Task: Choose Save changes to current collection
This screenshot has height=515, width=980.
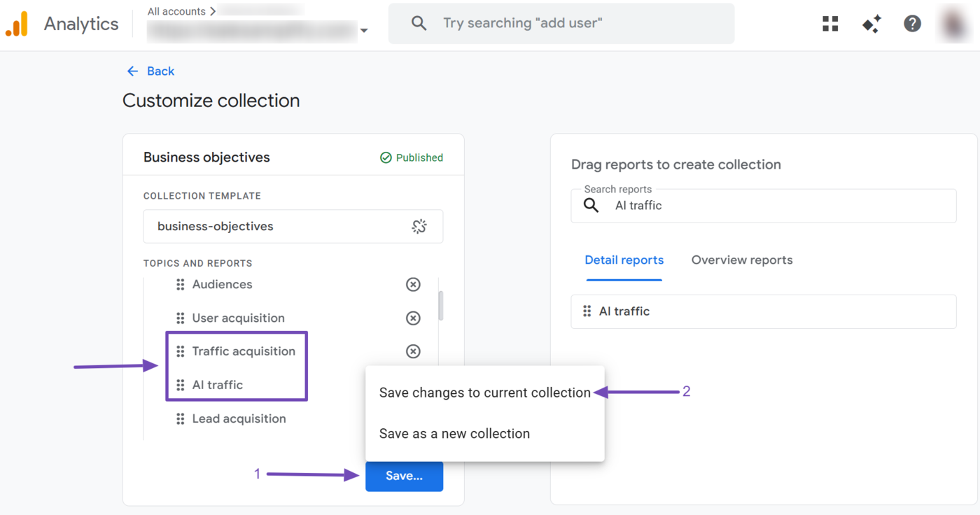Action: coord(484,393)
